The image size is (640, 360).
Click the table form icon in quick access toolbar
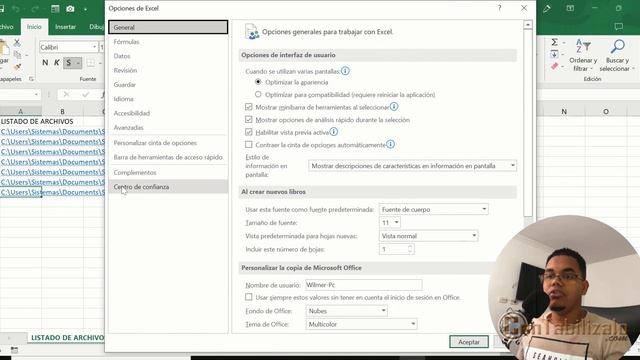click(x=55, y=9)
